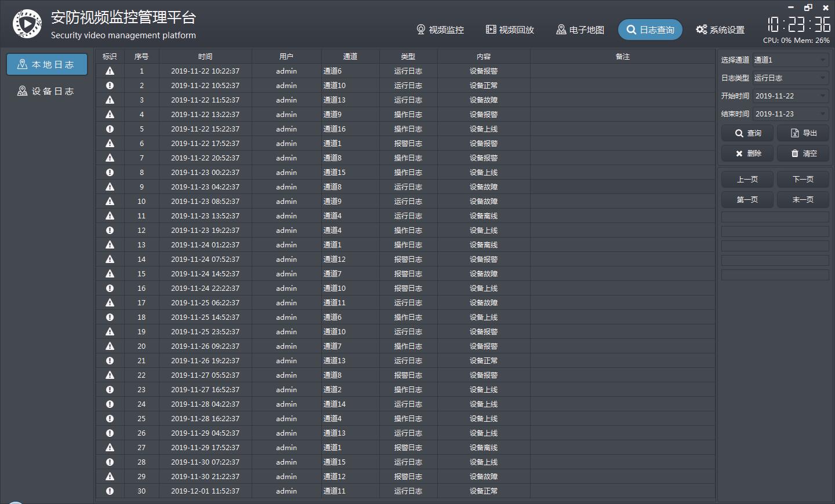Click the 清空 clear button
This screenshot has width=835, height=504.
coord(803,154)
